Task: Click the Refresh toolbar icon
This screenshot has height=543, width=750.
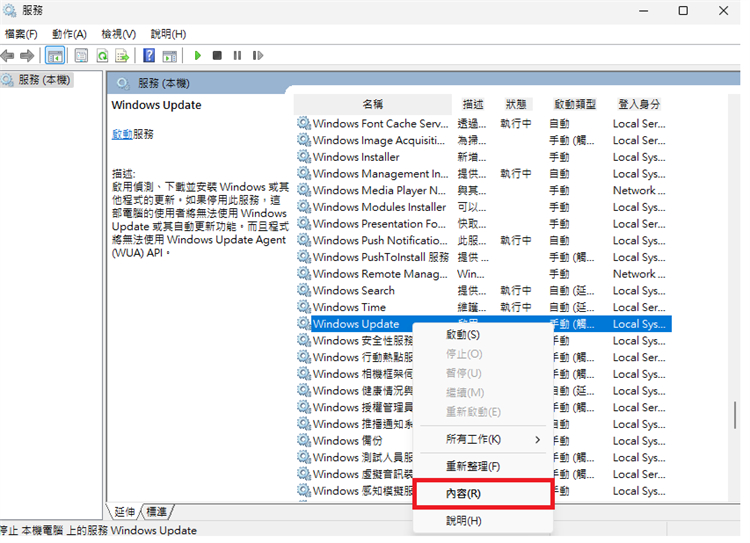Action: click(102, 56)
